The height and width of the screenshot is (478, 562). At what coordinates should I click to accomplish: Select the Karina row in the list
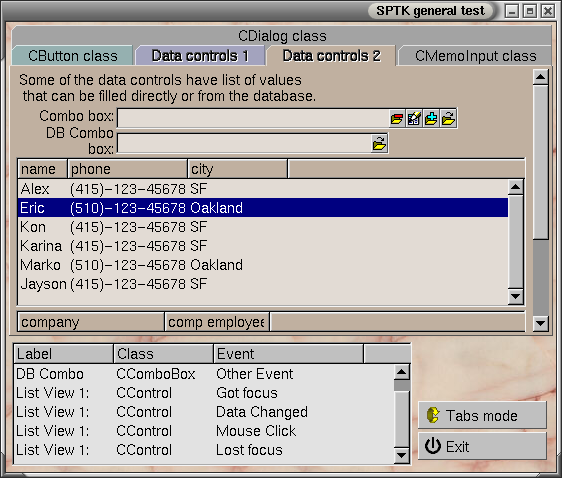[x=263, y=246]
